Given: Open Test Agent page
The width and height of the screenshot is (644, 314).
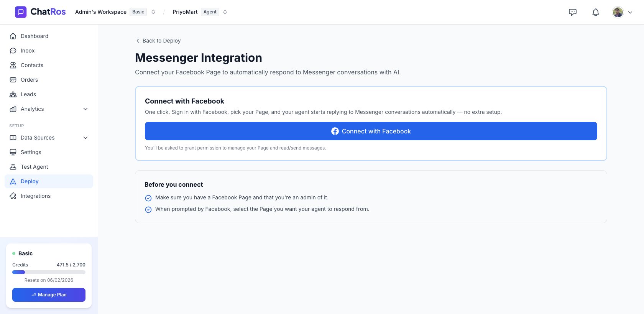Looking at the screenshot, I should (49, 167).
